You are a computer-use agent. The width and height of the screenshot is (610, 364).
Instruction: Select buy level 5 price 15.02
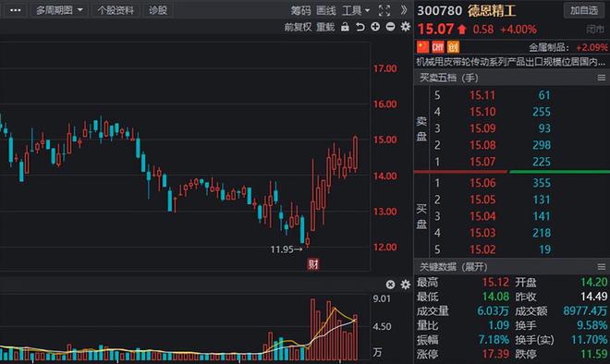482,249
